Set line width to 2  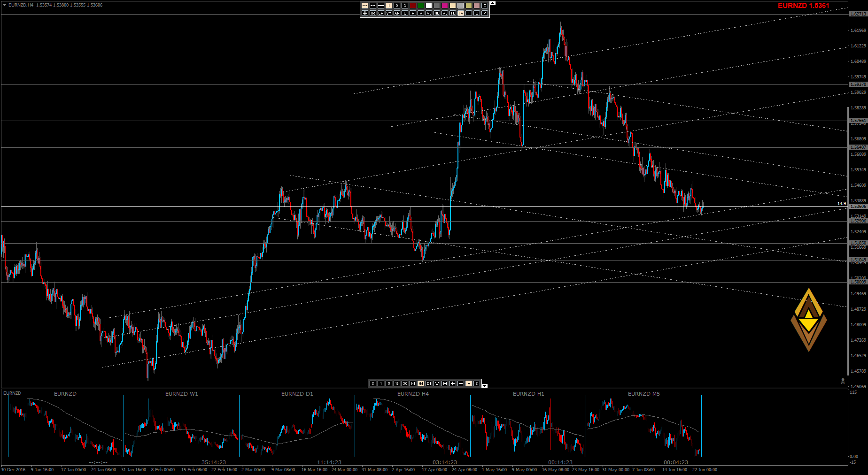pyautogui.click(x=397, y=6)
